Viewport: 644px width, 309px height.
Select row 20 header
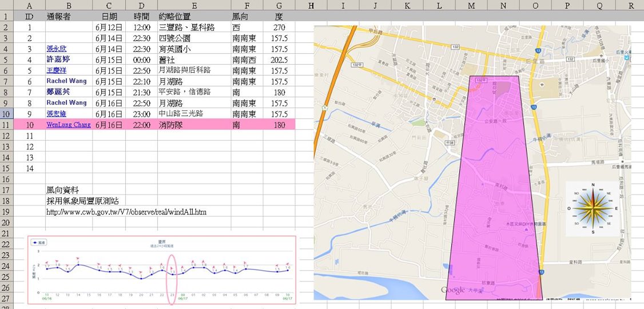tap(6, 223)
